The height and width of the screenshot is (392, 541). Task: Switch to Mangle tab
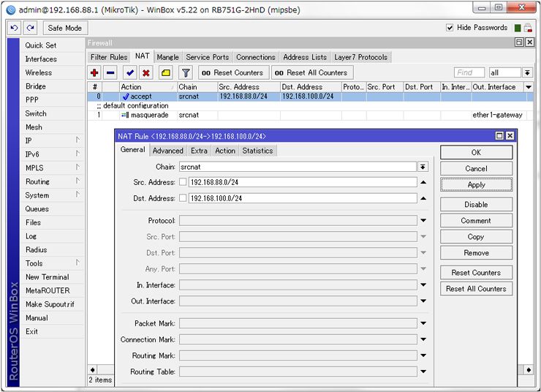pyautogui.click(x=167, y=57)
